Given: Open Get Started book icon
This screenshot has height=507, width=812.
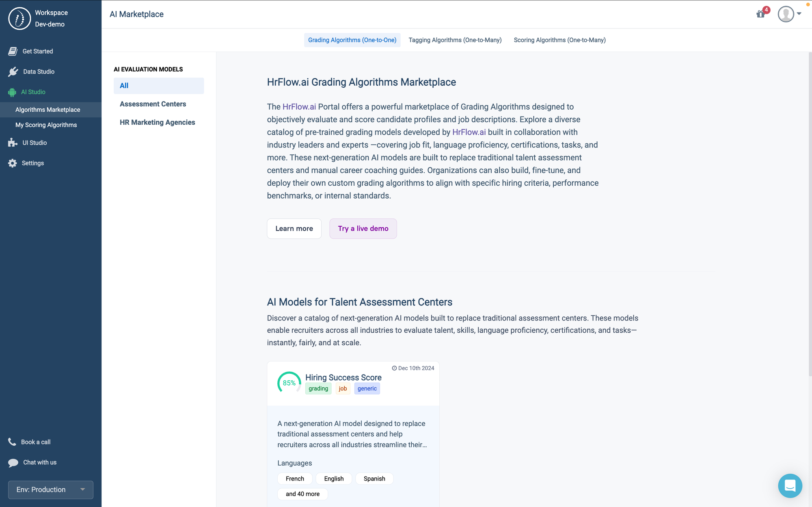Looking at the screenshot, I should click(x=13, y=51).
